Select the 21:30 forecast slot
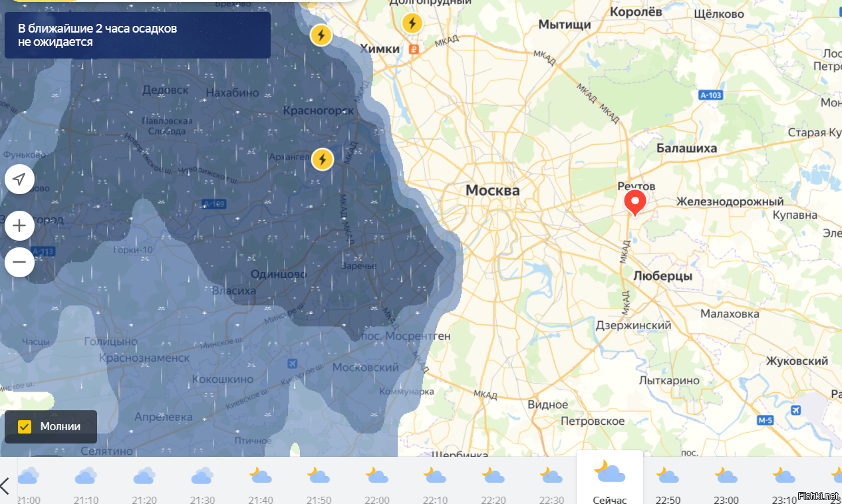 [x=203, y=483]
